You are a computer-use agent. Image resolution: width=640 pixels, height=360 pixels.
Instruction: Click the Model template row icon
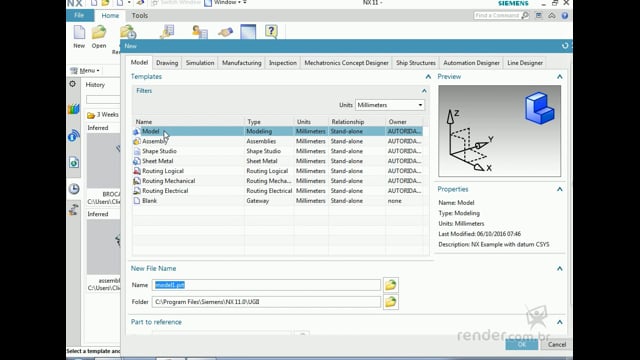point(137,131)
